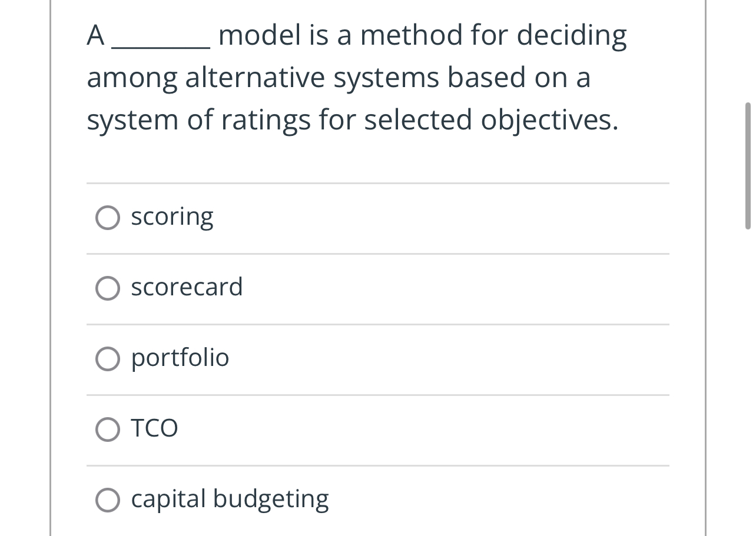
Task: Click the radio circle beside capital budgeting
Action: 107,500
